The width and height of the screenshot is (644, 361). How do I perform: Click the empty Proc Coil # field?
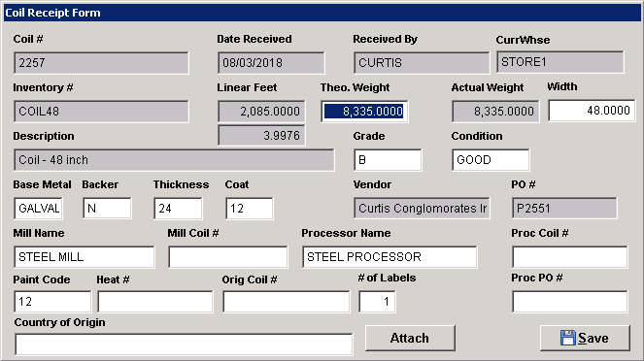tap(569, 257)
